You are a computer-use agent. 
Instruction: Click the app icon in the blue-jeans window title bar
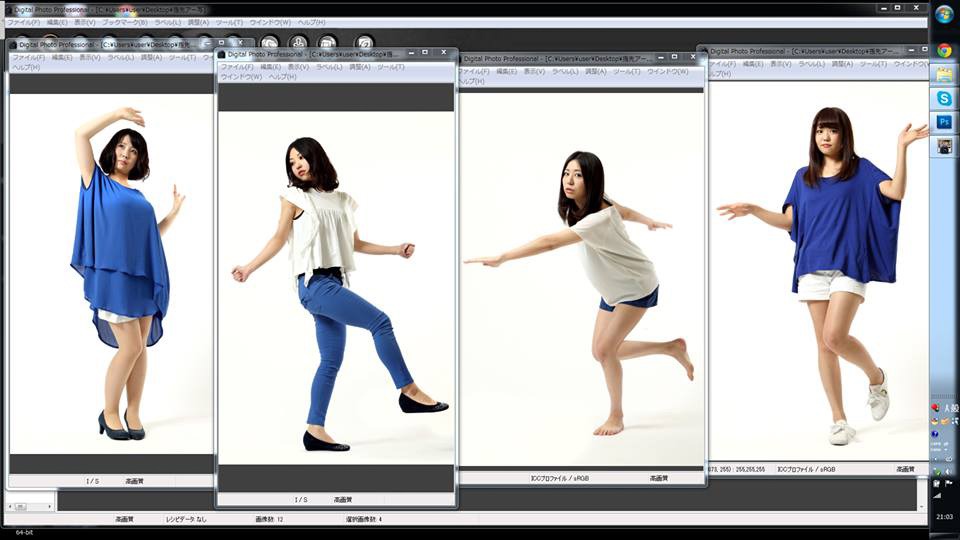(223, 54)
